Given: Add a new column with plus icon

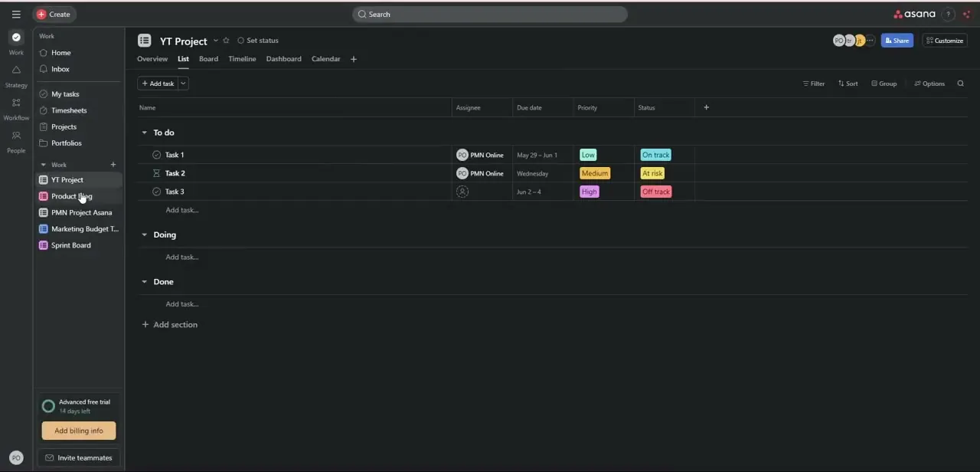Looking at the screenshot, I should click(x=706, y=107).
